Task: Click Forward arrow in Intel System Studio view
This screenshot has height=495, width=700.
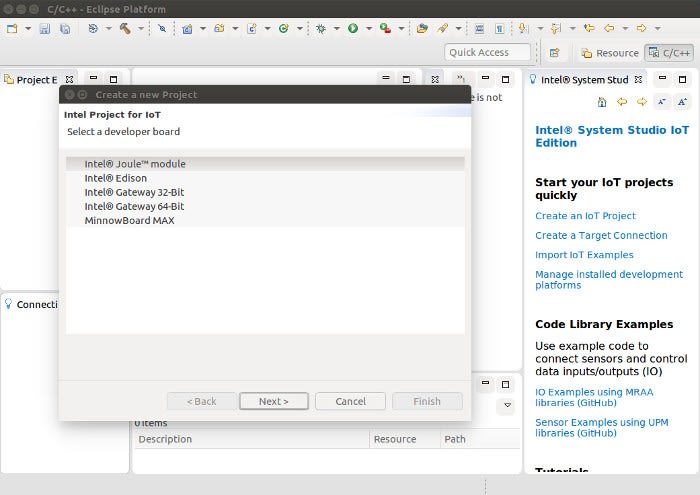Action: point(642,102)
